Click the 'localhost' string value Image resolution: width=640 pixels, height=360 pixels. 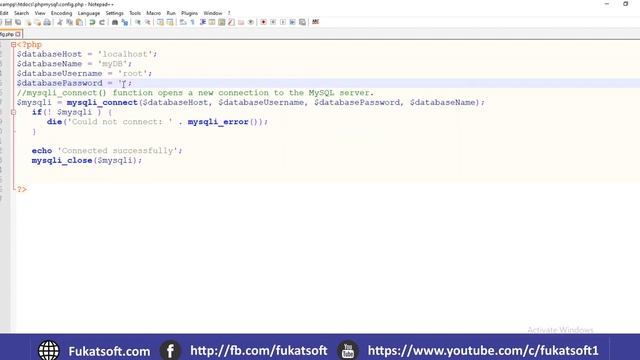point(125,54)
